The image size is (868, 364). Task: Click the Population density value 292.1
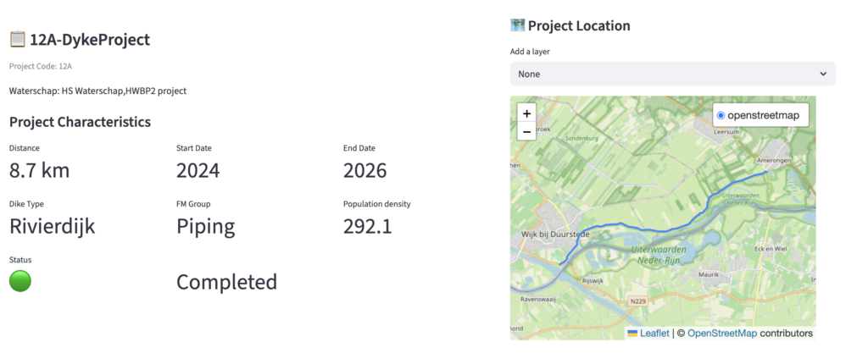367,227
